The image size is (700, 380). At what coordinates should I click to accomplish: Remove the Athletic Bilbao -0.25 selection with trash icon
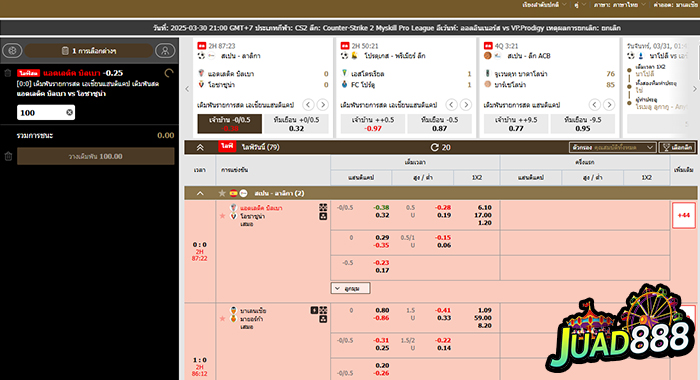pos(8,73)
